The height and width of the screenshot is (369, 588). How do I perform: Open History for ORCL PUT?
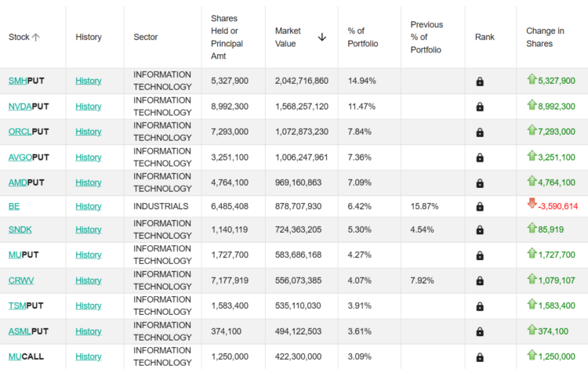click(89, 132)
